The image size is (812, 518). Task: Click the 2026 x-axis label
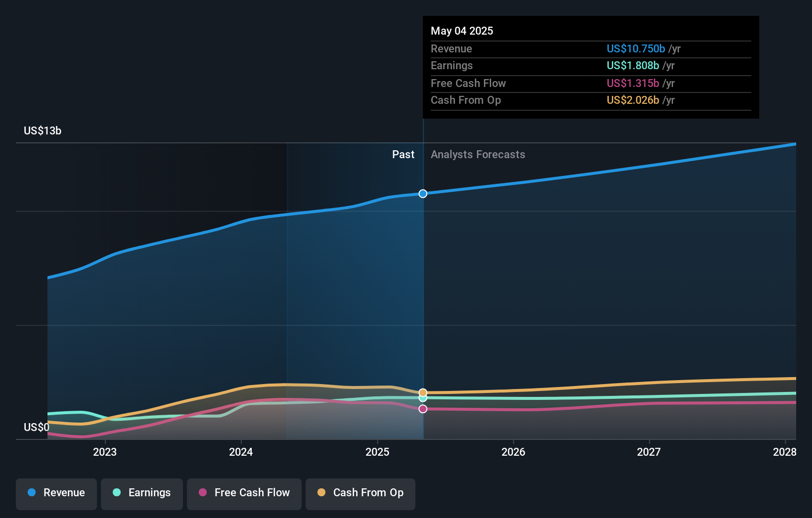pyautogui.click(x=513, y=452)
